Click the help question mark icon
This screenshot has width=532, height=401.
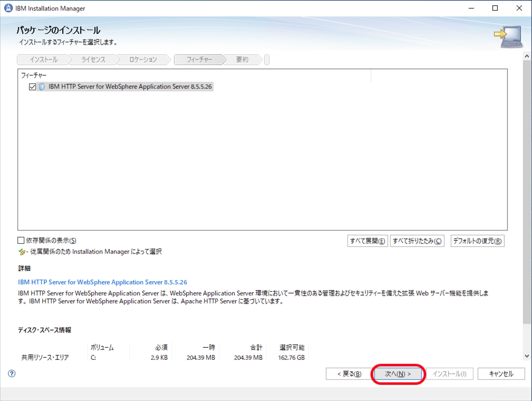click(12, 374)
